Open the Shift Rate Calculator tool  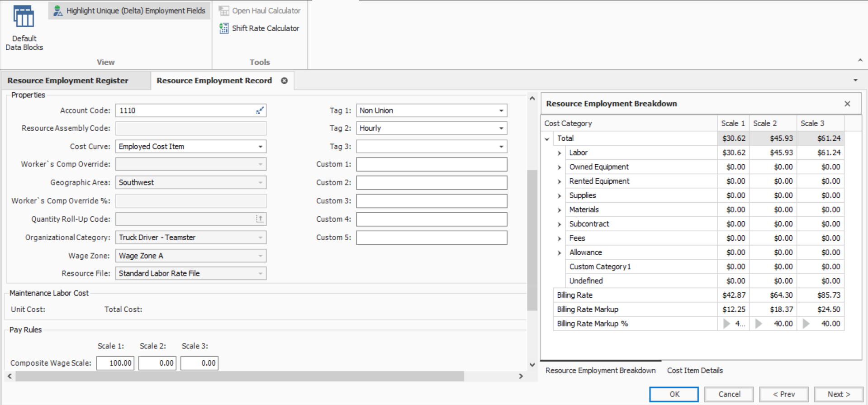click(x=260, y=28)
